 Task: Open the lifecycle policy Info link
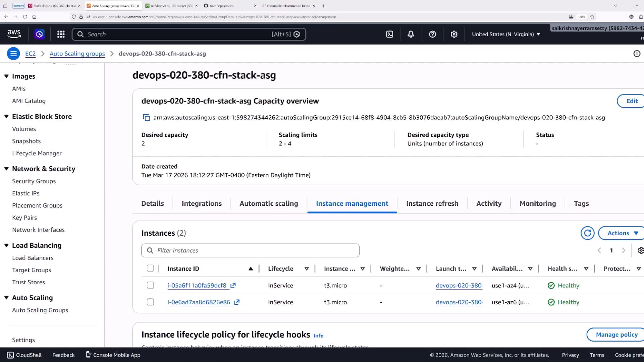point(318,336)
